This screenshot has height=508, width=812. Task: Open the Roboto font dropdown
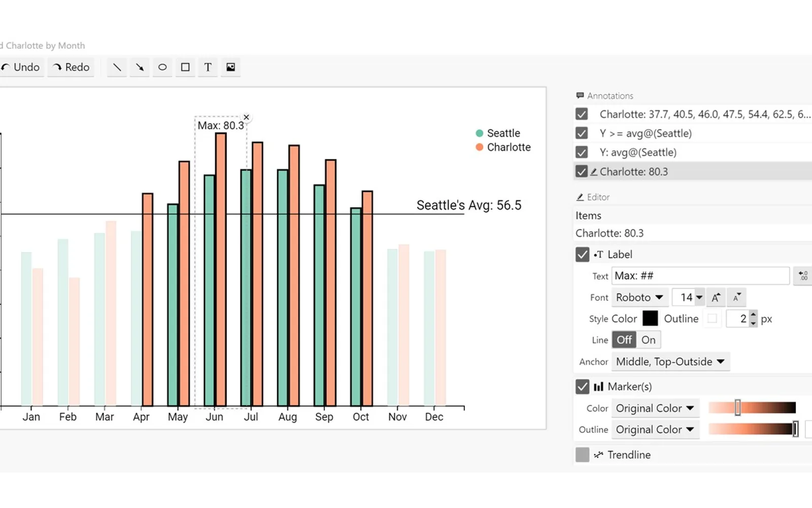(639, 297)
